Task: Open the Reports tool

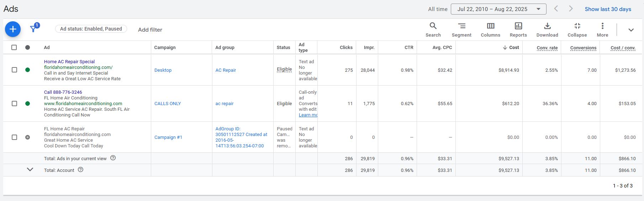Action: click(518, 29)
